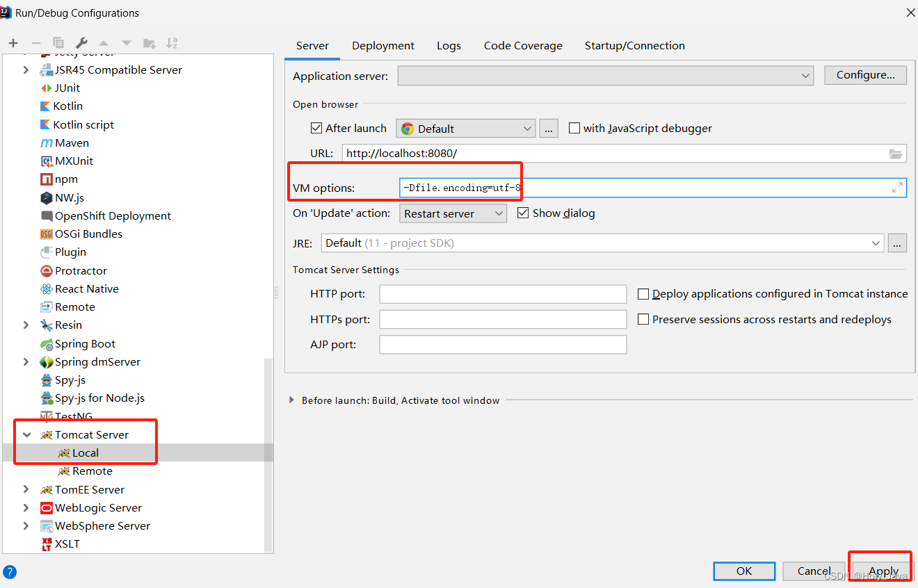Open the help question mark icon
This screenshot has width=918, height=588.
[x=10, y=572]
